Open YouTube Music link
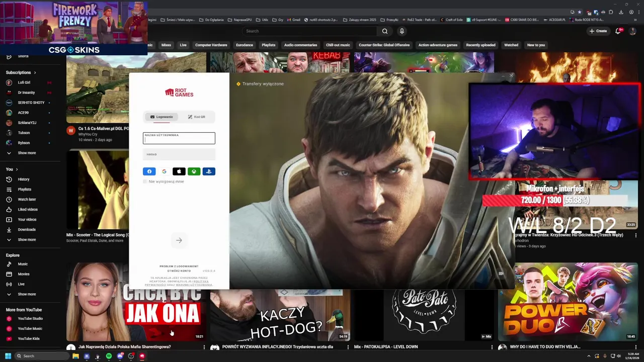Screen dimensions: 644x362 pos(30,329)
